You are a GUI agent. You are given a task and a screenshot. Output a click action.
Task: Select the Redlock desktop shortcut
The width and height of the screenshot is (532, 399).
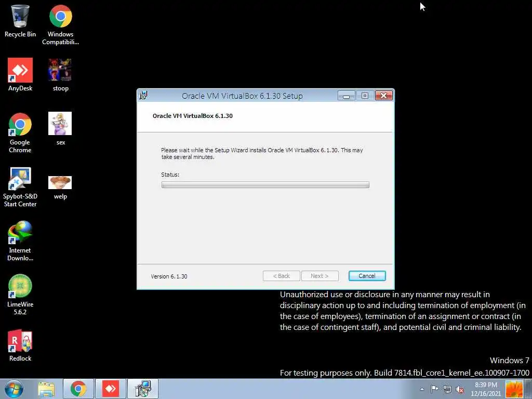click(x=20, y=345)
